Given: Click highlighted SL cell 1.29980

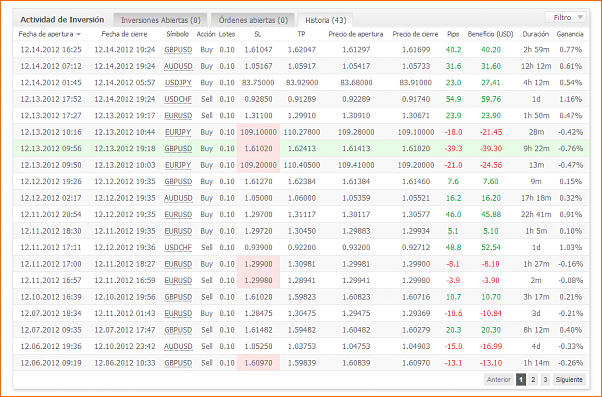Looking at the screenshot, I should click(x=258, y=281).
